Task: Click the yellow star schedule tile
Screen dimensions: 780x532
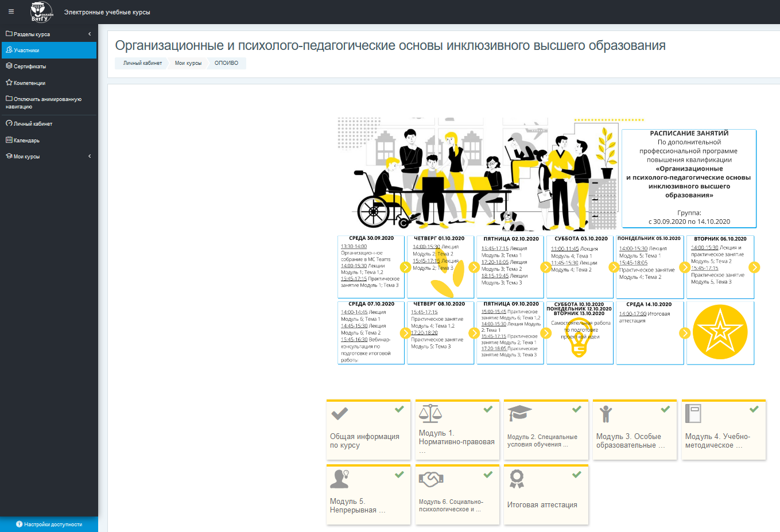Action: pyautogui.click(x=720, y=332)
